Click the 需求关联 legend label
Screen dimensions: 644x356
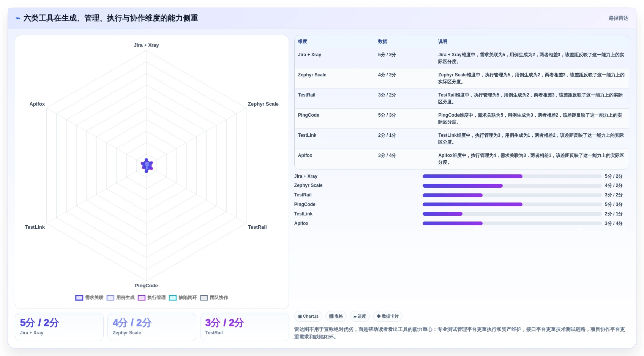tap(94, 298)
